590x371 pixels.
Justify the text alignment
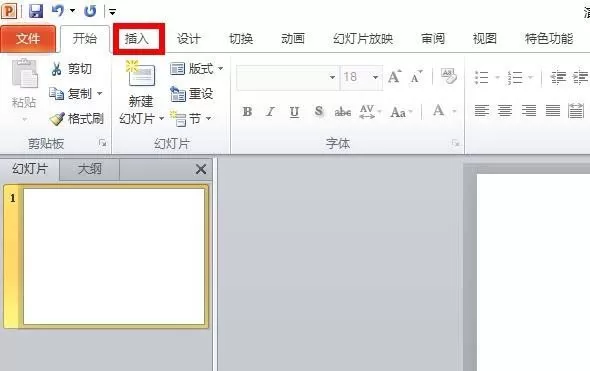[x=553, y=111]
